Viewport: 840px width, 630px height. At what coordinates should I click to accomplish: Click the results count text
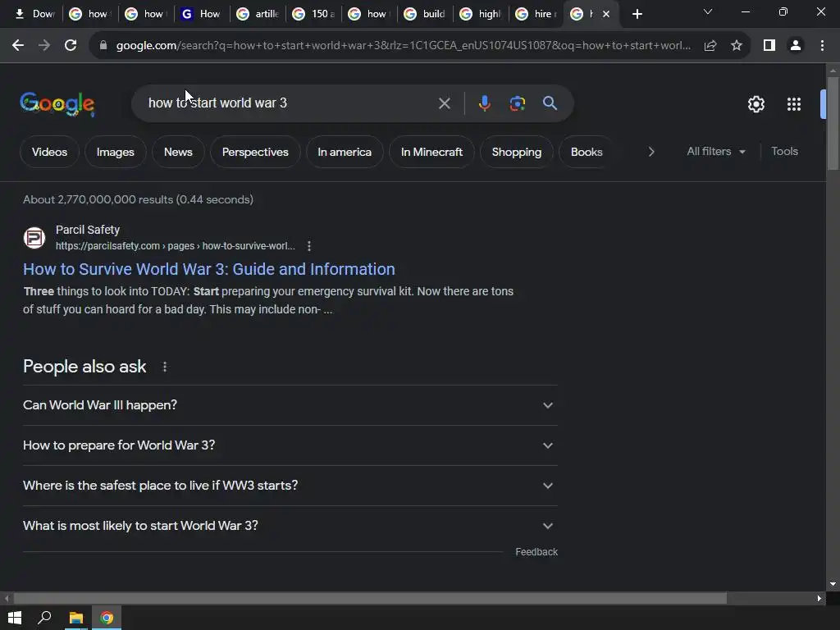tap(138, 199)
